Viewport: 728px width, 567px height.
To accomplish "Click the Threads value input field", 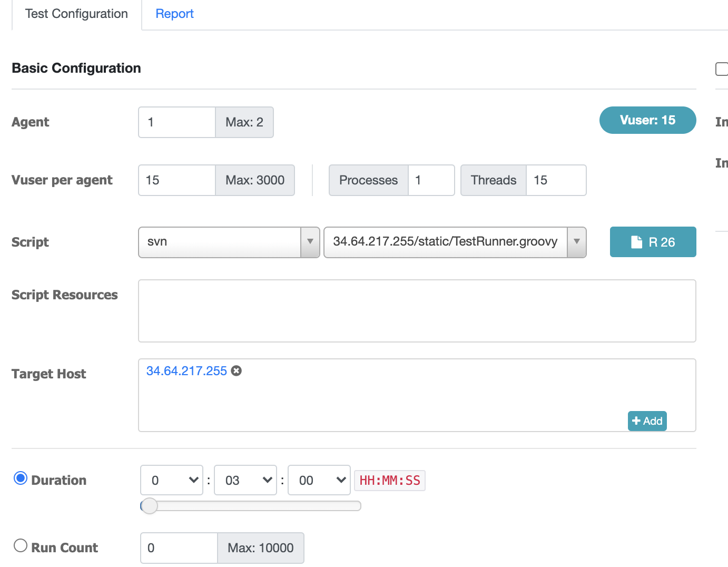I will 556,180.
